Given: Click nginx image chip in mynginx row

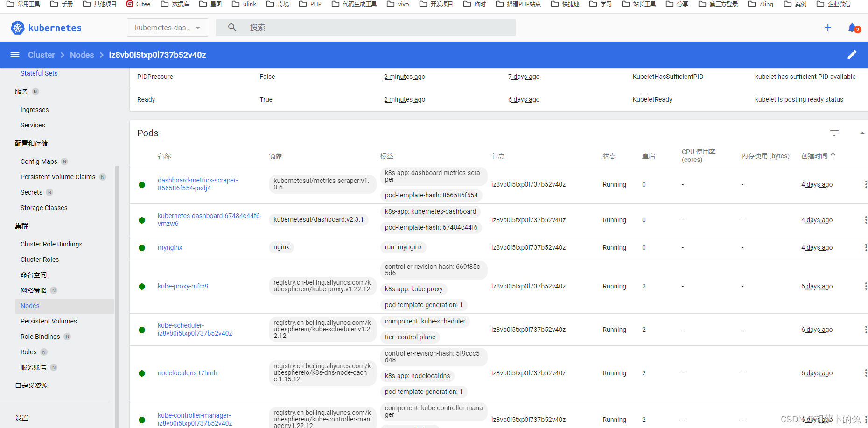Looking at the screenshot, I should coord(281,247).
